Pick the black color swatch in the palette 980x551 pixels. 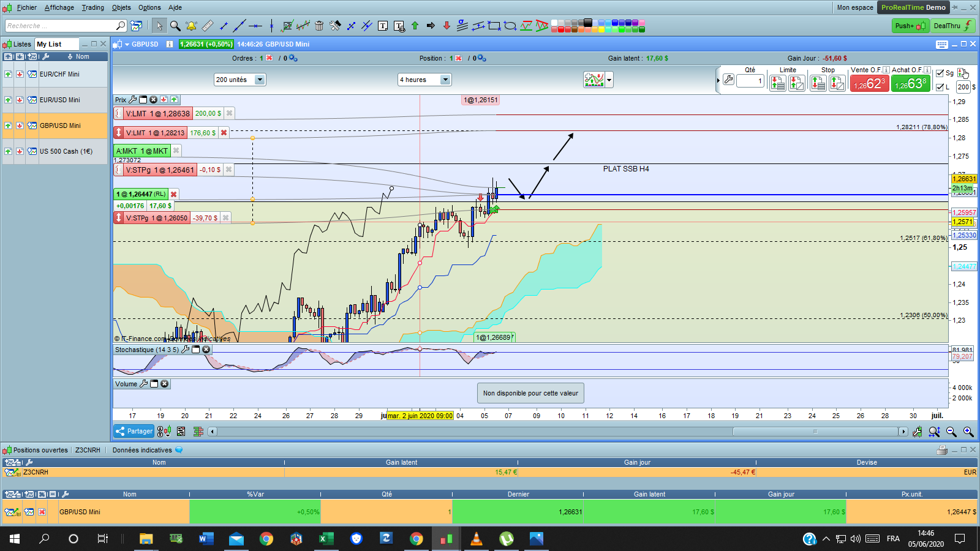(588, 23)
